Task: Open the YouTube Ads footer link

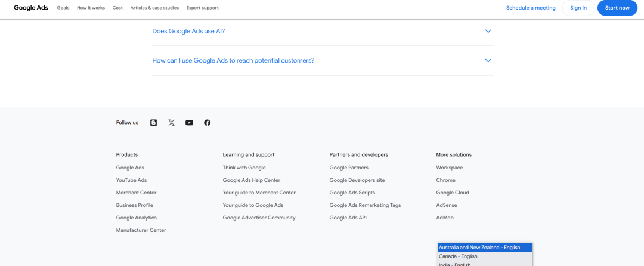Action: point(131,180)
